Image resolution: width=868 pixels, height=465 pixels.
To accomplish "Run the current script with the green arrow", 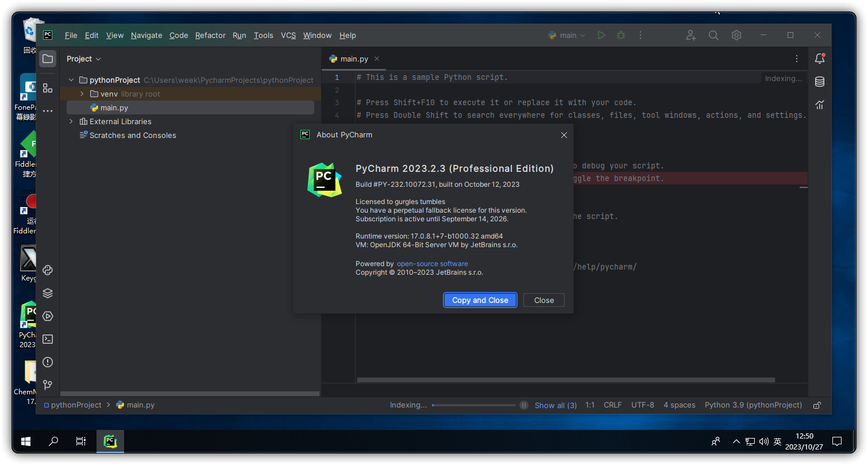I will pyautogui.click(x=601, y=35).
